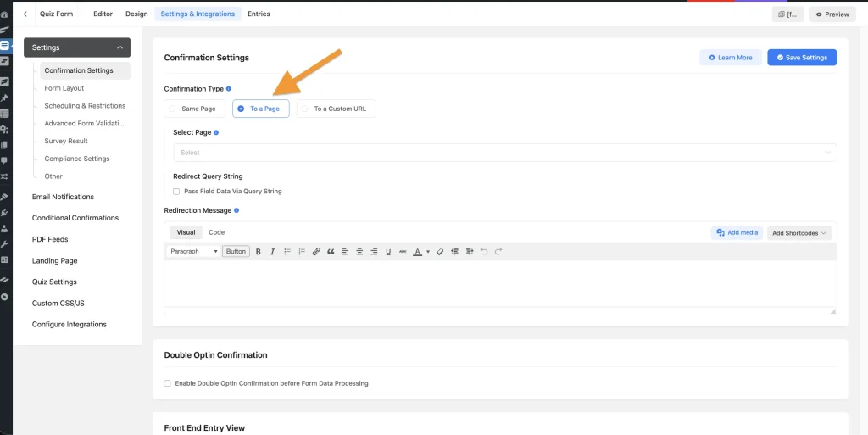Screen dimensions: 868x435
Task: Click the clear formatting eraser icon
Action: (440, 252)
